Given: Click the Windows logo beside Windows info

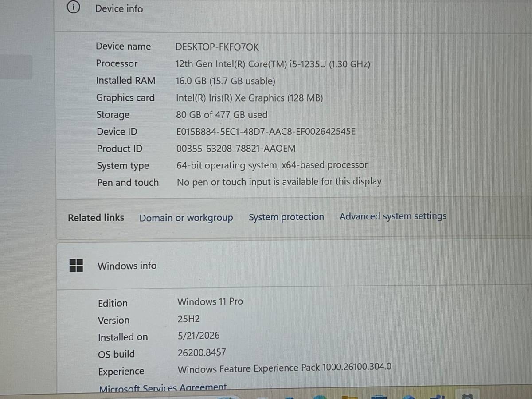Looking at the screenshot, I should pos(76,265).
